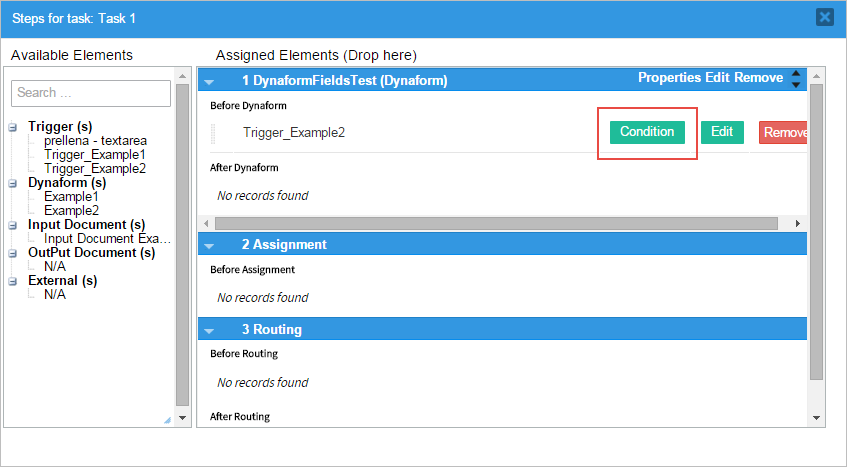Collapse the Assignment step section

[x=210, y=245]
